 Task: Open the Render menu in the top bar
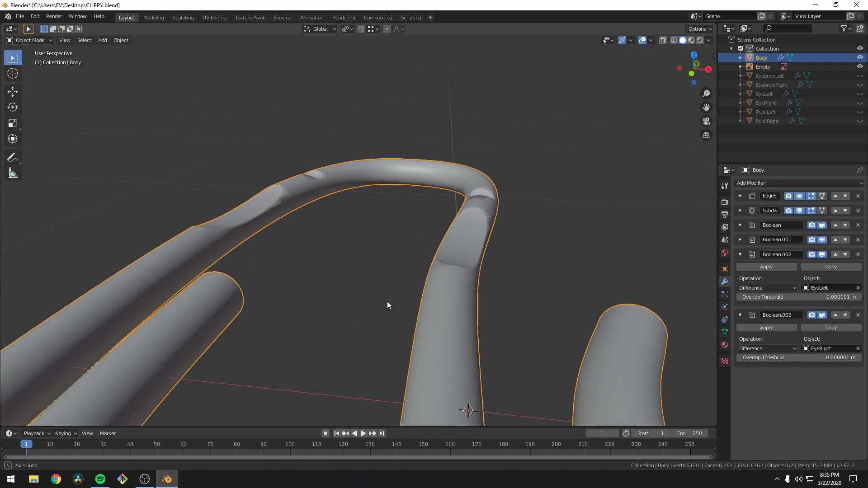point(54,16)
